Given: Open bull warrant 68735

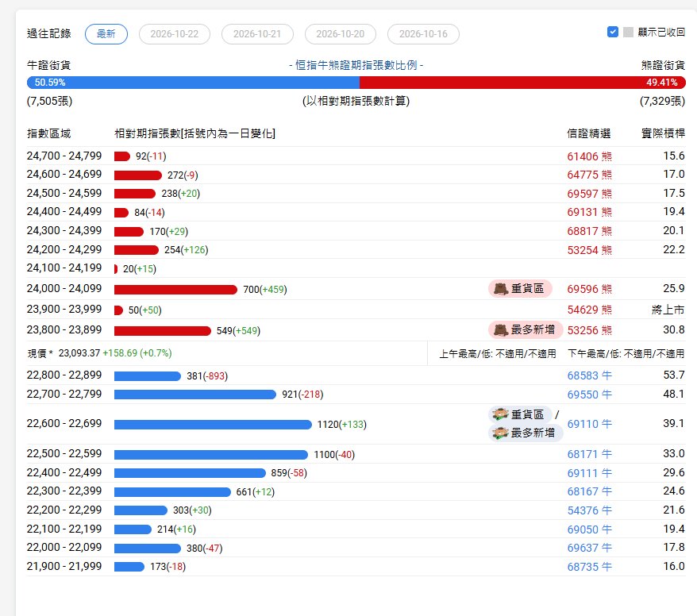Looking at the screenshot, I should (x=589, y=567).
